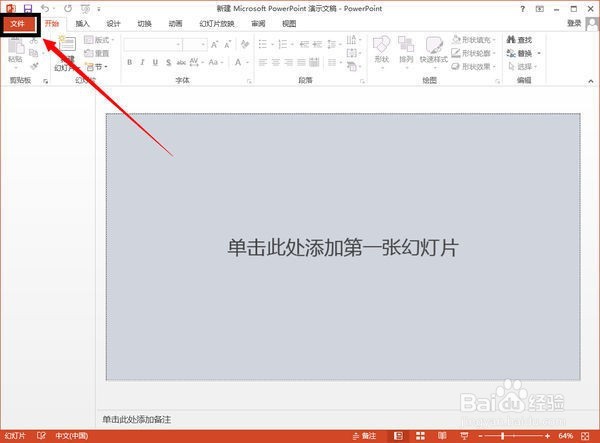Click the Decrease Font Size icon
The width and height of the screenshot is (600, 443).
pos(228,45)
